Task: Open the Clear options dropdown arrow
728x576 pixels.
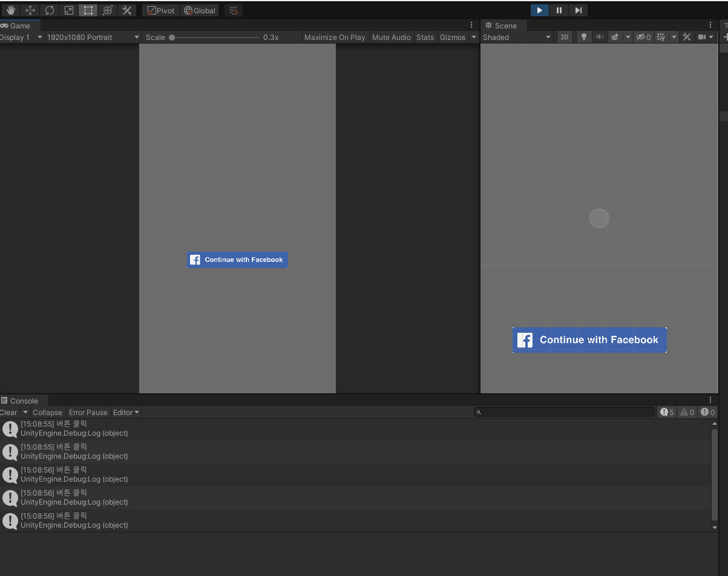Action: 25,412
